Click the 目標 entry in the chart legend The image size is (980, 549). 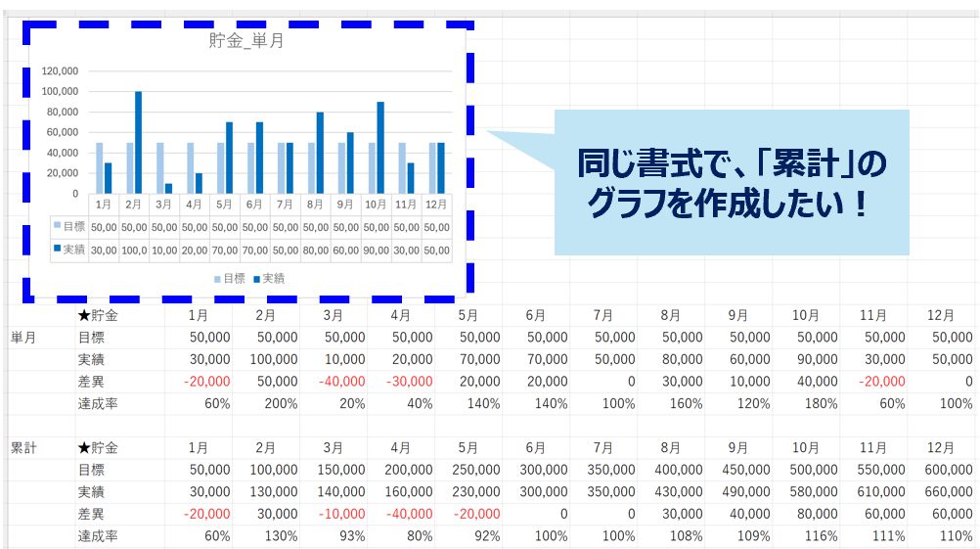(x=230, y=279)
